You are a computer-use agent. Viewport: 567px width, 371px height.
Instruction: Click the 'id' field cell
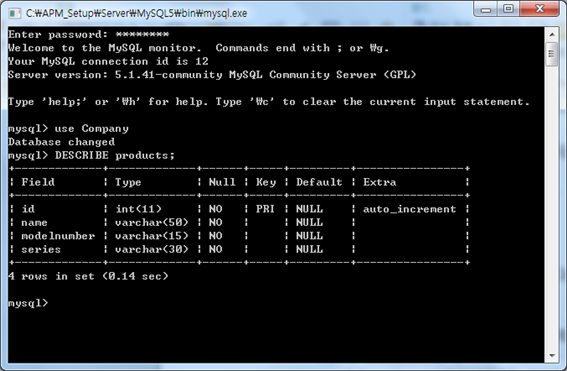28,209
